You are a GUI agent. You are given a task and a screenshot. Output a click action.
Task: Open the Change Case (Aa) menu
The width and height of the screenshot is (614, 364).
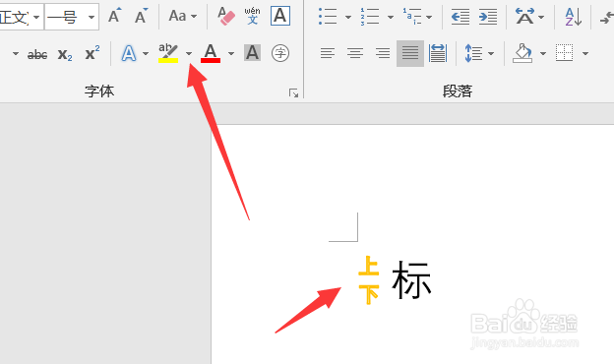tap(182, 16)
